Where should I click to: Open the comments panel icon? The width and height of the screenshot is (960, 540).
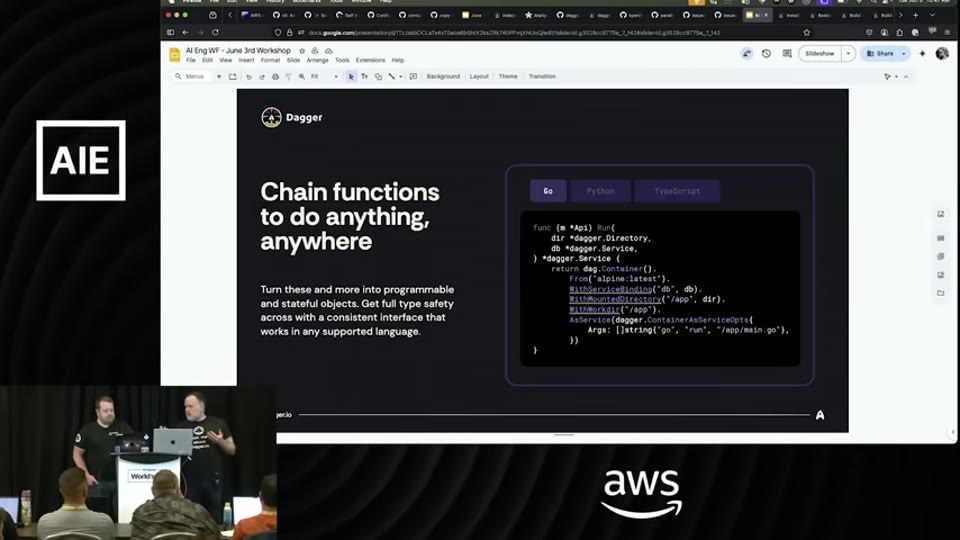pos(787,54)
